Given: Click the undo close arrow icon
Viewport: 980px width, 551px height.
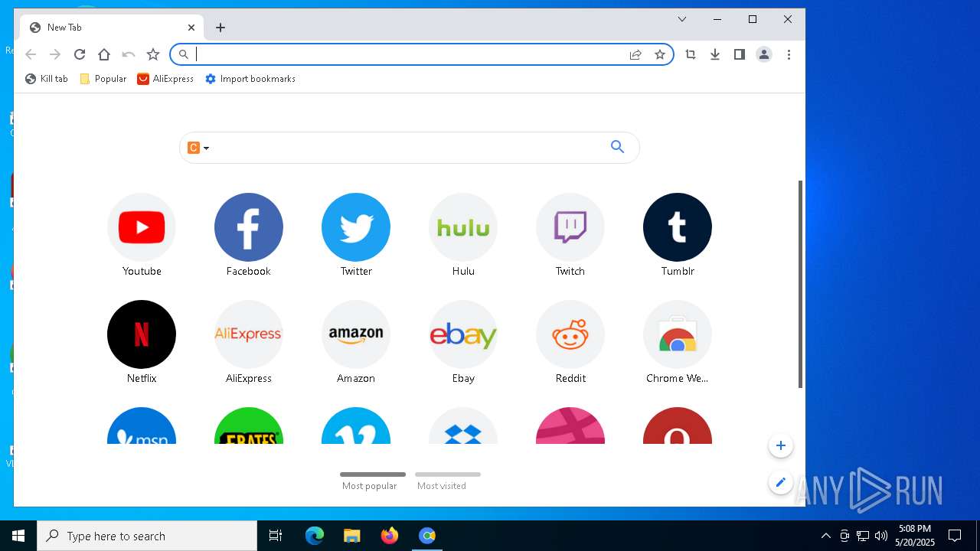Looking at the screenshot, I should coord(129,54).
